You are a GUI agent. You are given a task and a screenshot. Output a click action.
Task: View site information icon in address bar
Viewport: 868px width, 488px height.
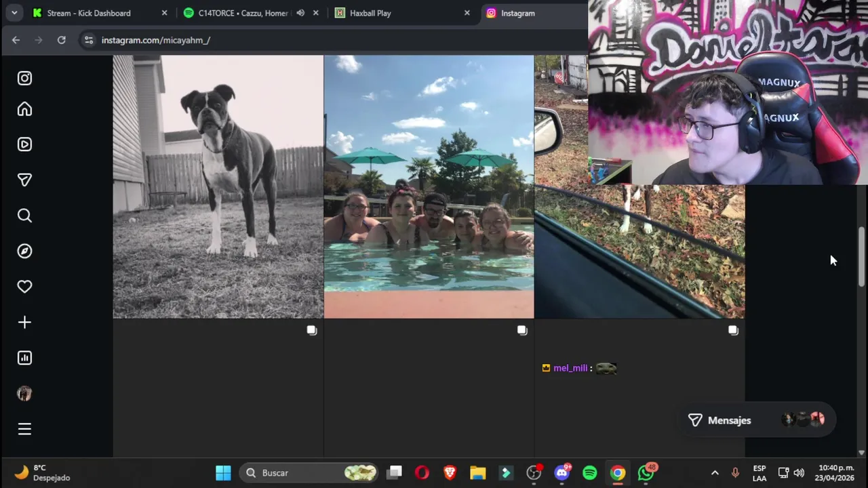89,40
